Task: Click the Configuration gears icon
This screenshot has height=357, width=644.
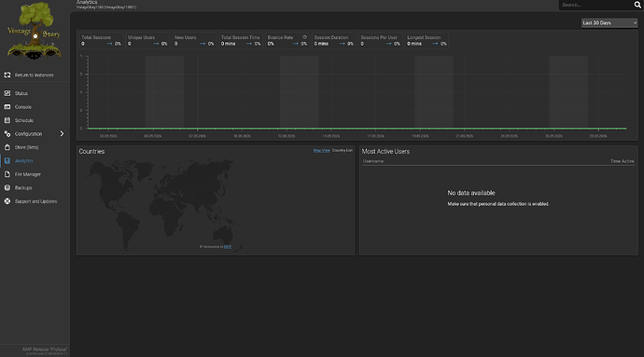Action: click(7, 134)
